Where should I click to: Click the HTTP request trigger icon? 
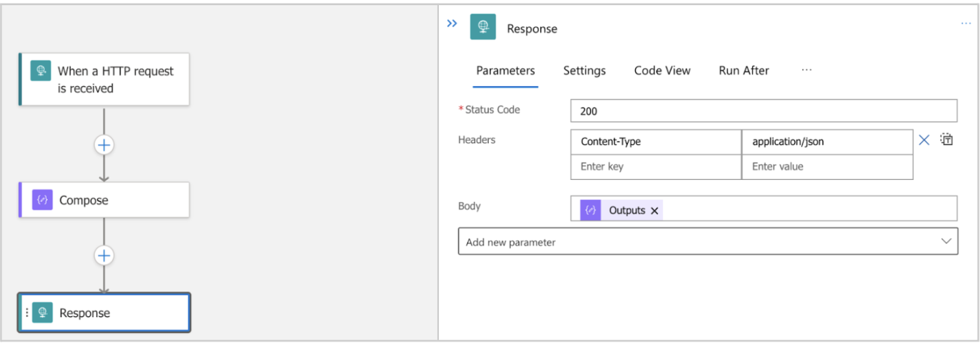click(x=41, y=71)
